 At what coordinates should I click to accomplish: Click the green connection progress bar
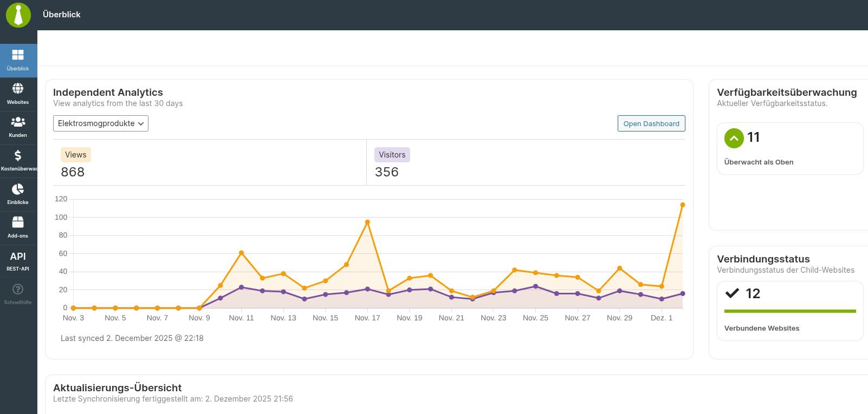click(x=789, y=311)
